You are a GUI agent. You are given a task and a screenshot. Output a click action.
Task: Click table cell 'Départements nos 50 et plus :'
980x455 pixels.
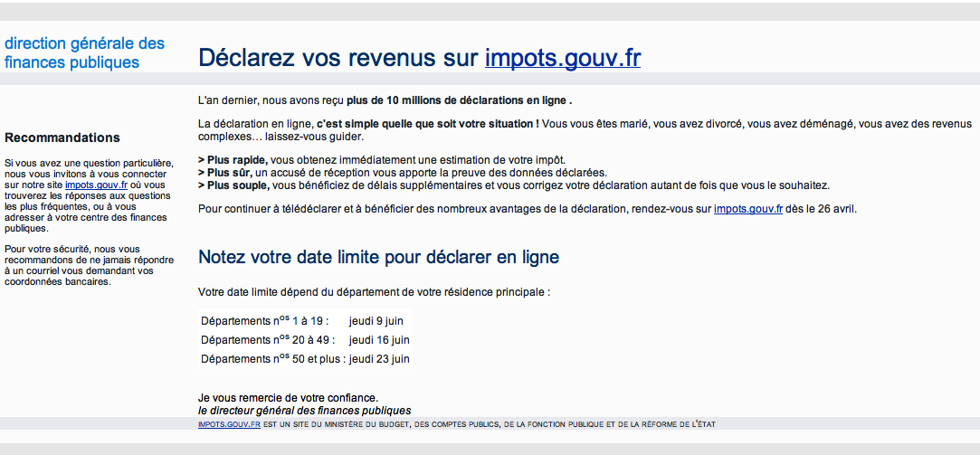tap(273, 359)
